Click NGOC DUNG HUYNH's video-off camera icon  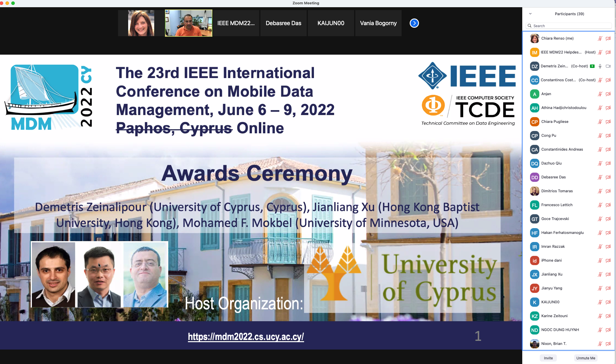point(608,330)
